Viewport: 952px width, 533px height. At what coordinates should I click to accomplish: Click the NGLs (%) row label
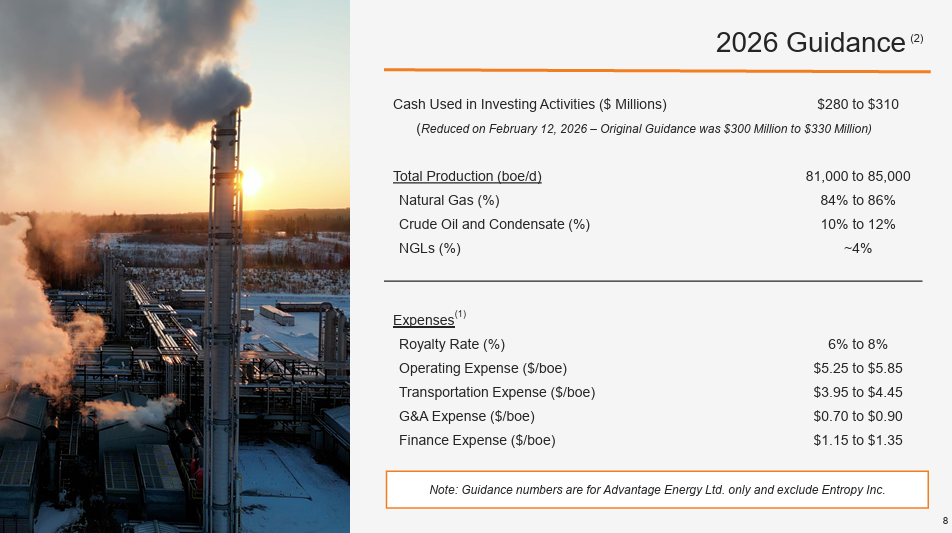tap(430, 248)
